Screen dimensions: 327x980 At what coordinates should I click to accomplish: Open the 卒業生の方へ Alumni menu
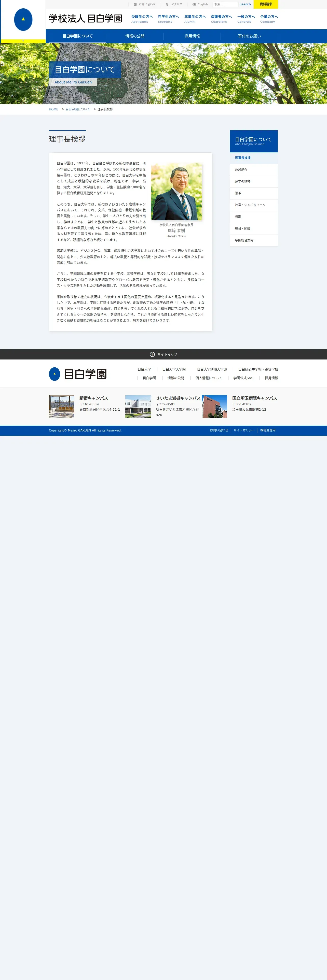point(195,19)
